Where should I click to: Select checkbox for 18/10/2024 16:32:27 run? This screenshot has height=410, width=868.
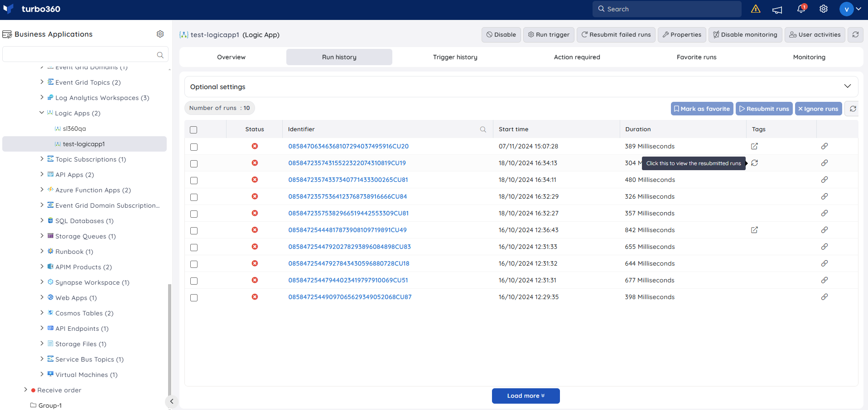194,214
